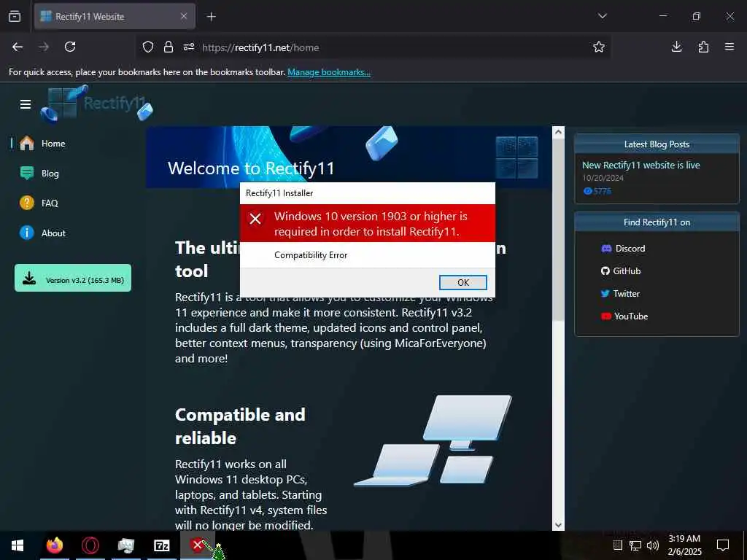Open a new browser tab

(212, 17)
